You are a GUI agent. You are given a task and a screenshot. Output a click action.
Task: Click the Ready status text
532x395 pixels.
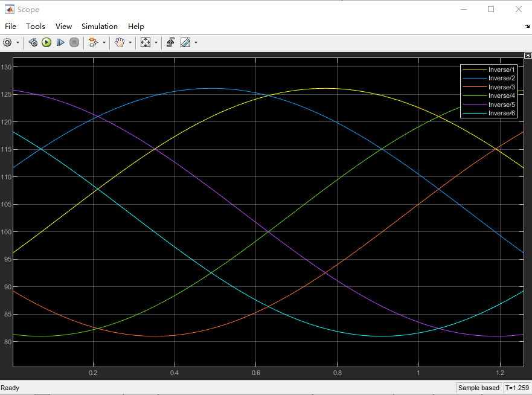coord(10,388)
